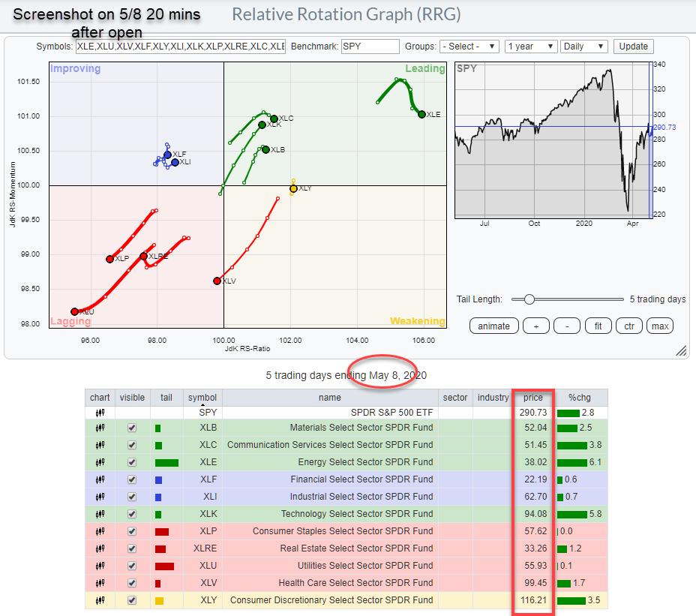Sort table by tail column header
This screenshot has height=616, width=696.
pyautogui.click(x=166, y=398)
